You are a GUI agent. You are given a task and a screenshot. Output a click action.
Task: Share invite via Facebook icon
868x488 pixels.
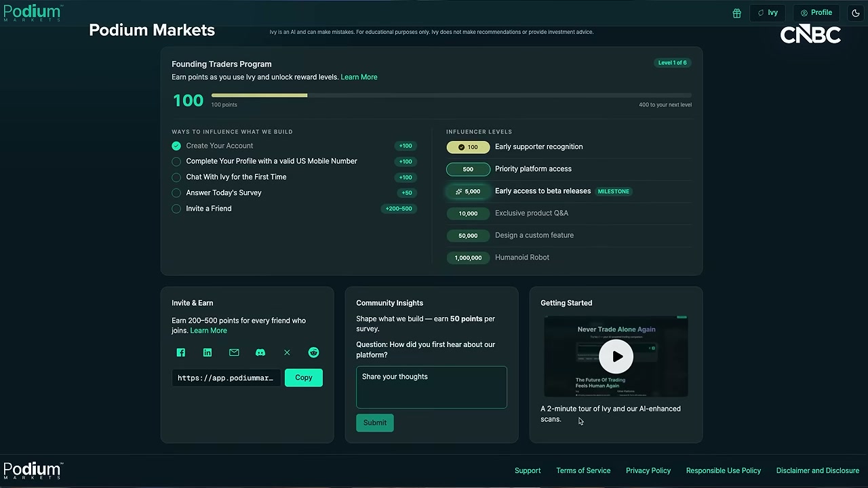[x=181, y=352]
